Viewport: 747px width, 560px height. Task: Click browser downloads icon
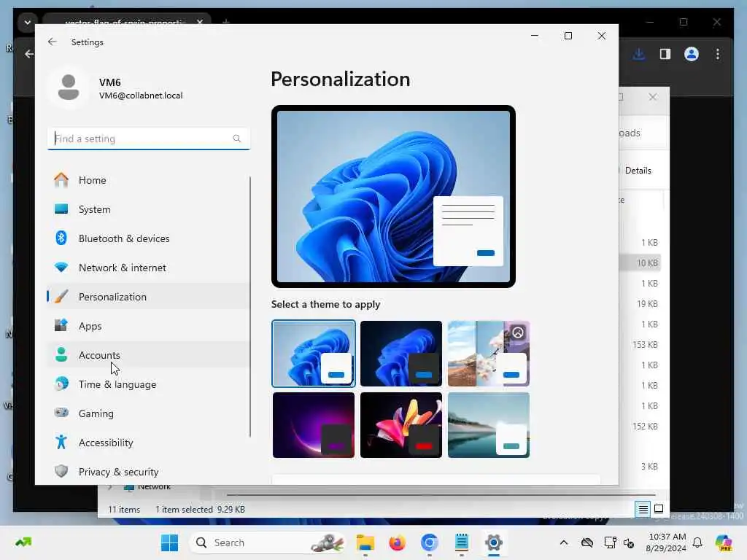[x=639, y=54]
